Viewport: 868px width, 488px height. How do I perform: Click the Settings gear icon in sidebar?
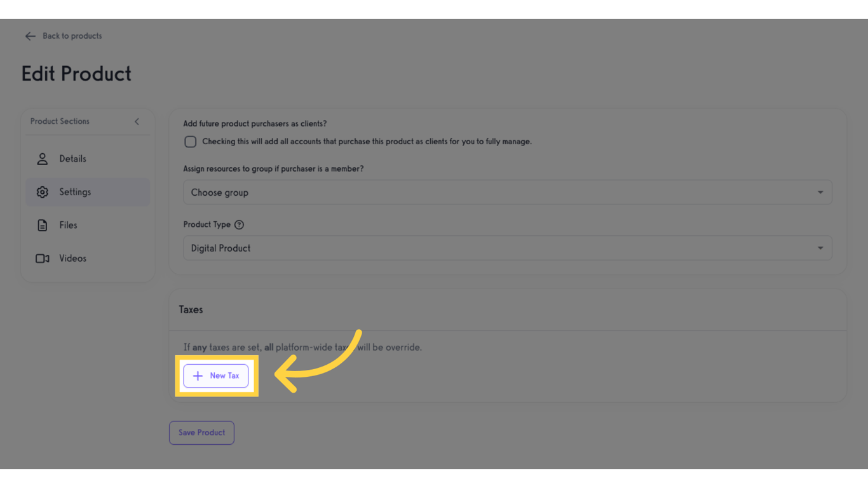click(x=42, y=191)
